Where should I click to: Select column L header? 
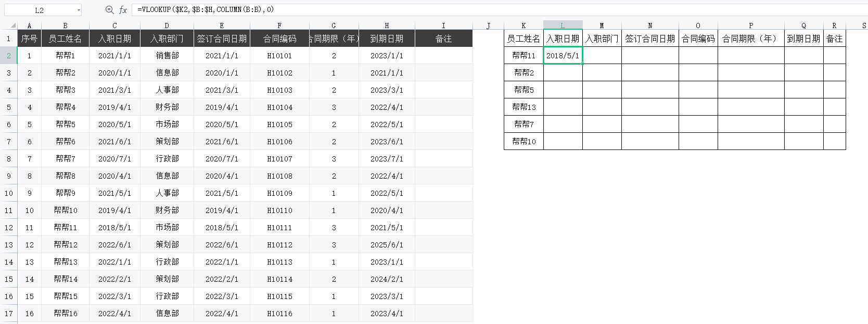[x=563, y=25]
